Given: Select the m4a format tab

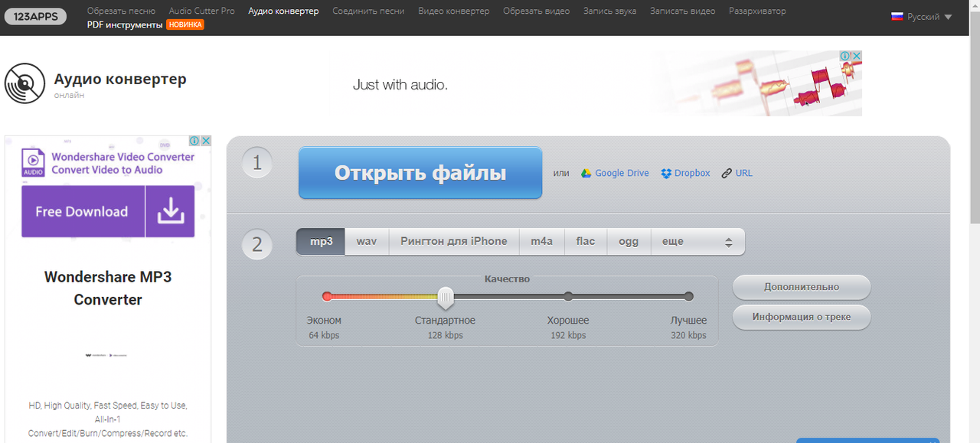Looking at the screenshot, I should [541, 241].
